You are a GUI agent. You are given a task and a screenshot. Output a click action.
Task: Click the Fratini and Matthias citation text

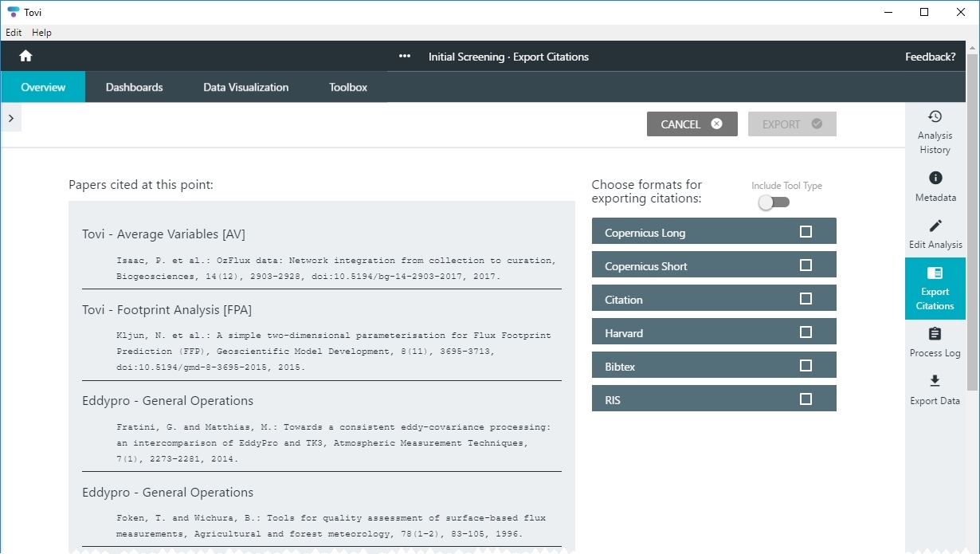click(x=334, y=442)
